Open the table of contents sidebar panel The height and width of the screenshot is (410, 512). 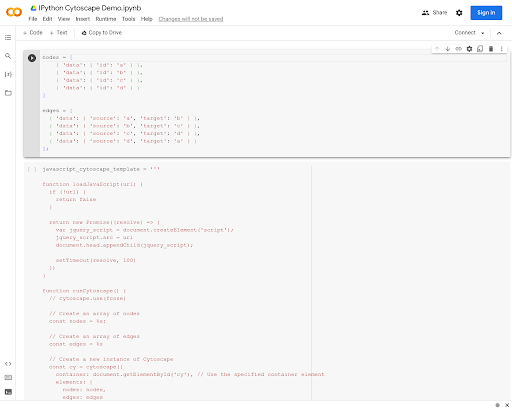click(8, 37)
